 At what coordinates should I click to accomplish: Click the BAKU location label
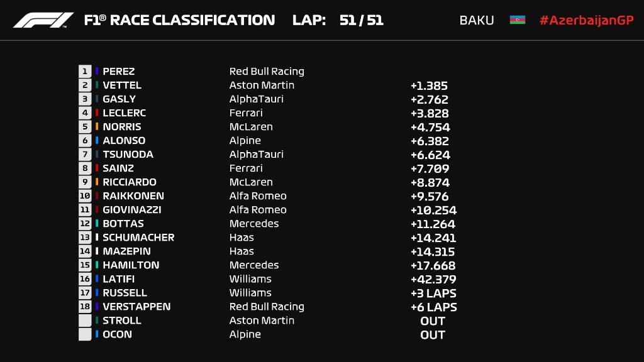coord(477,20)
